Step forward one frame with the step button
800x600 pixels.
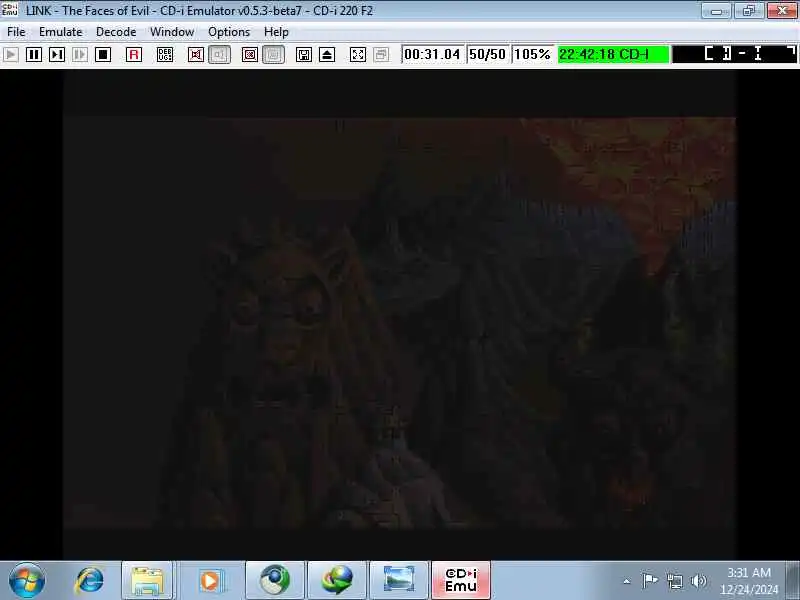click(x=57, y=55)
